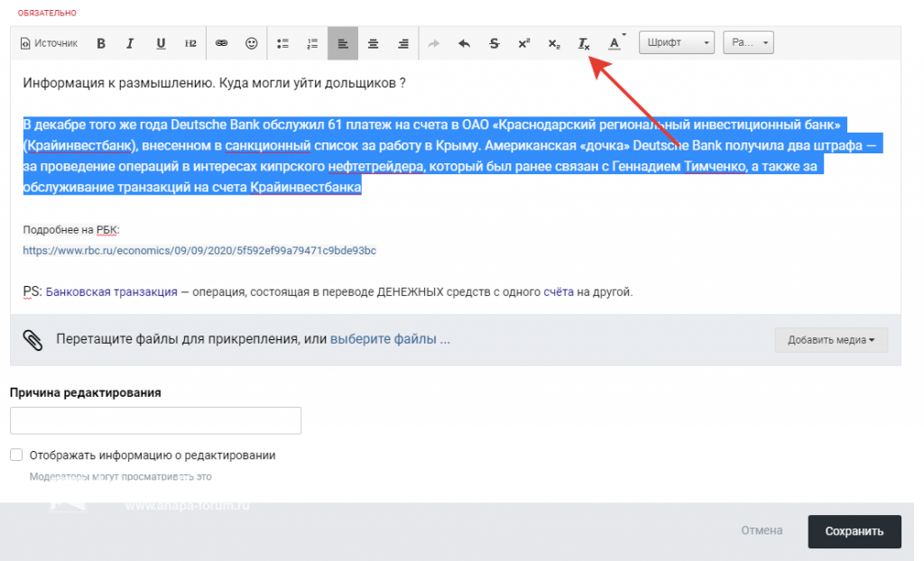Viewport: 924px width, 561px height.
Task: Click in the highlighted Deutsche Bank paragraph
Action: pos(453,156)
